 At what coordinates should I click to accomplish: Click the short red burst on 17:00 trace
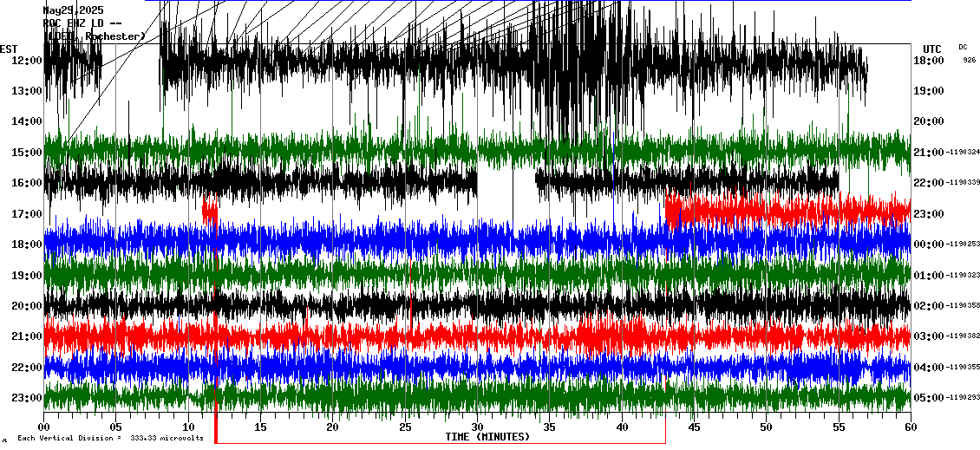point(209,211)
